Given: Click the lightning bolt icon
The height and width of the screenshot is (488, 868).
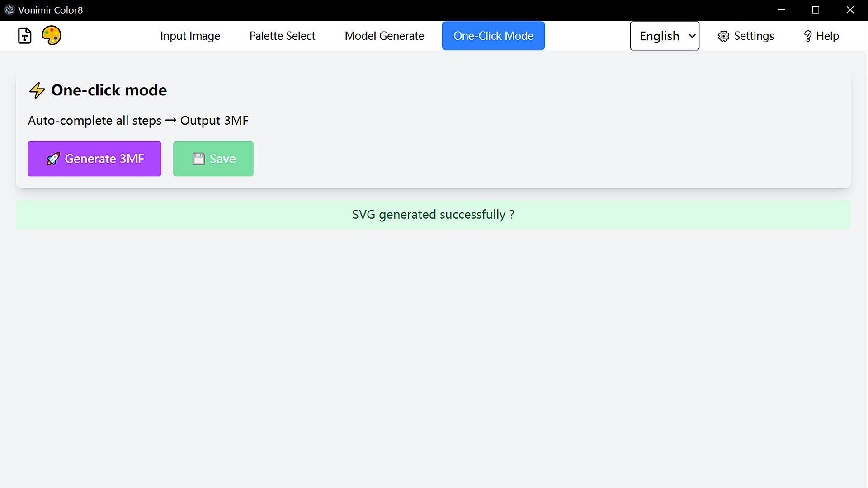Looking at the screenshot, I should [37, 90].
